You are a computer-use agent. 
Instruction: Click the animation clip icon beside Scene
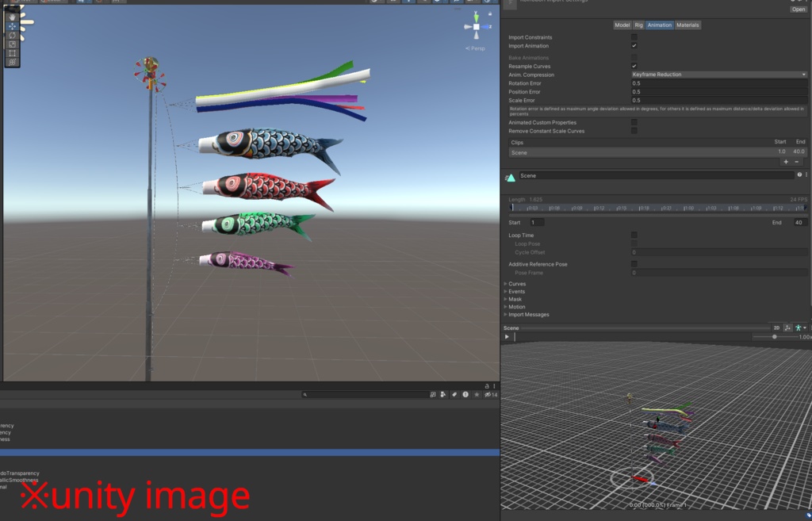(510, 178)
